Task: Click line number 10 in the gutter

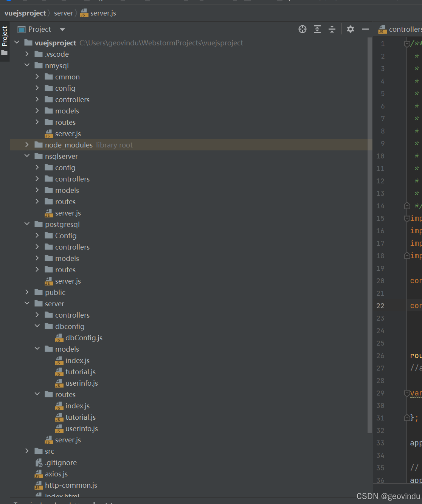Action: pyautogui.click(x=380, y=156)
